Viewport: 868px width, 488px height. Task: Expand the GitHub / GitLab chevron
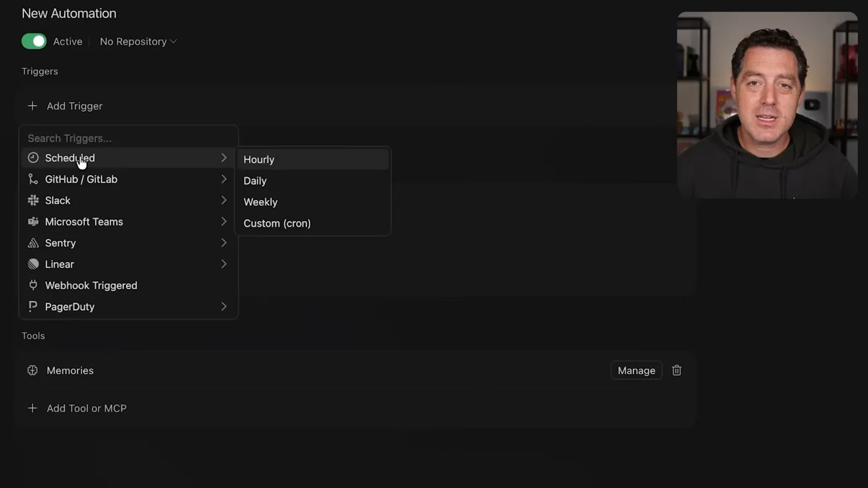(x=224, y=179)
